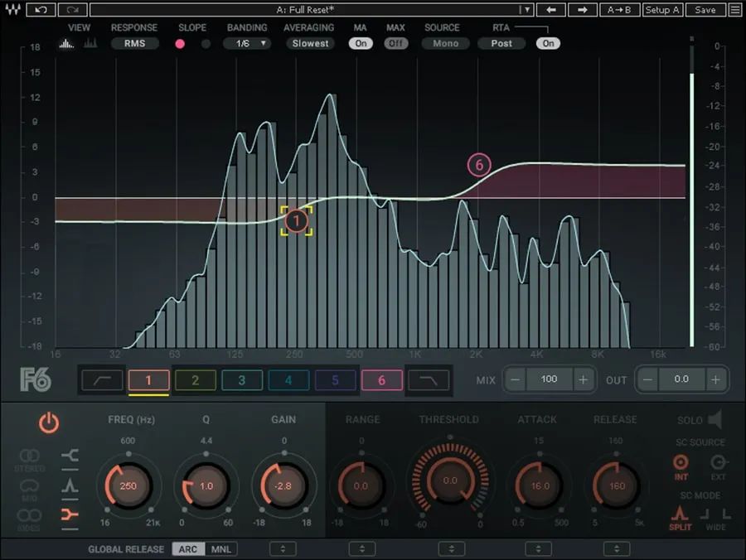Open the plugin hamburger menu

[734, 10]
